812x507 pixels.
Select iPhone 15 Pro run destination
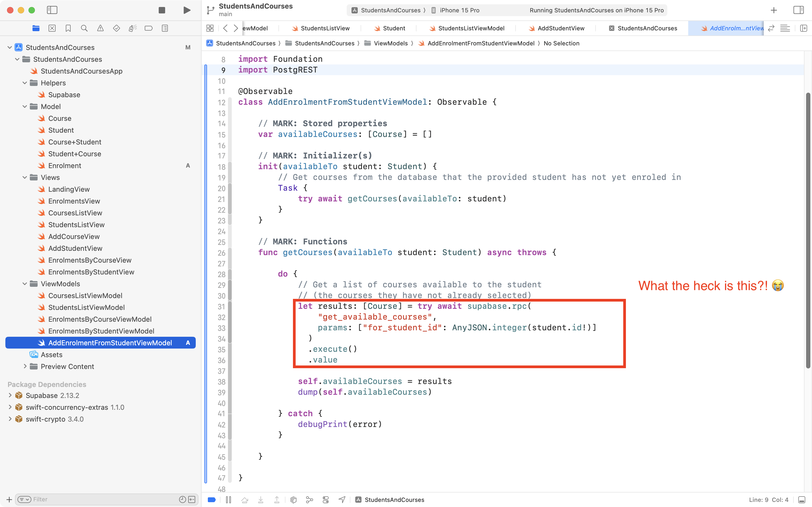[459, 10]
